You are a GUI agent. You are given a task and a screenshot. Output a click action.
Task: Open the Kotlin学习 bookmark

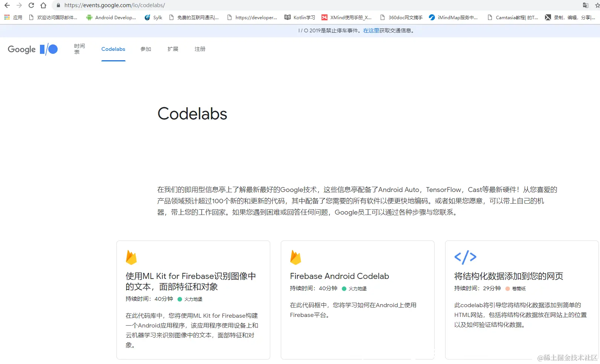click(300, 17)
